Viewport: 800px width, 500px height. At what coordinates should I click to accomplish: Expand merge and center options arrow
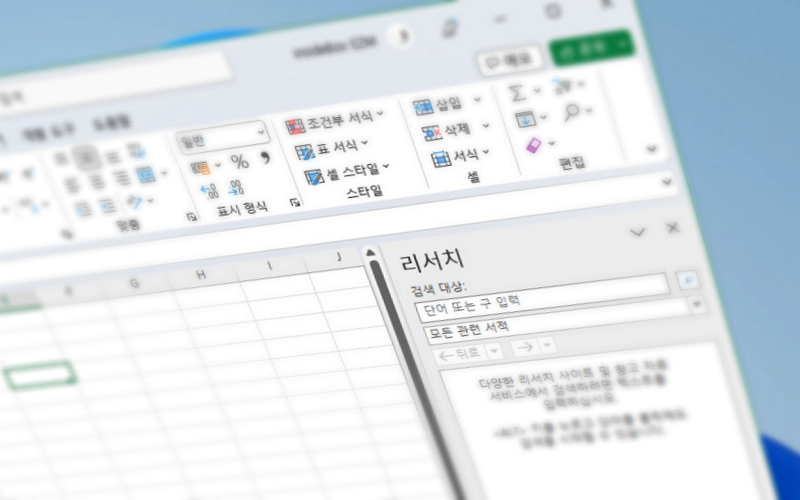[164, 173]
